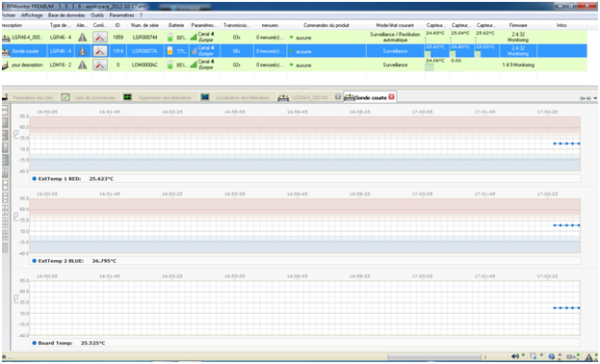Click the battery icon showing 85%

(x=170, y=65)
